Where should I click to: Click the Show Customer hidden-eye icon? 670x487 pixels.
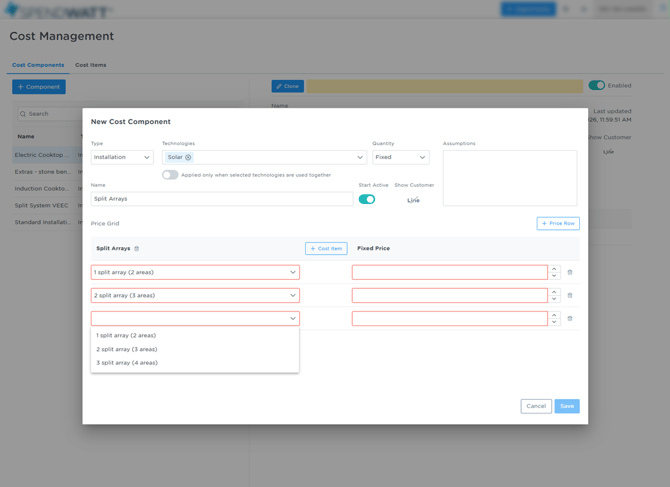click(413, 200)
